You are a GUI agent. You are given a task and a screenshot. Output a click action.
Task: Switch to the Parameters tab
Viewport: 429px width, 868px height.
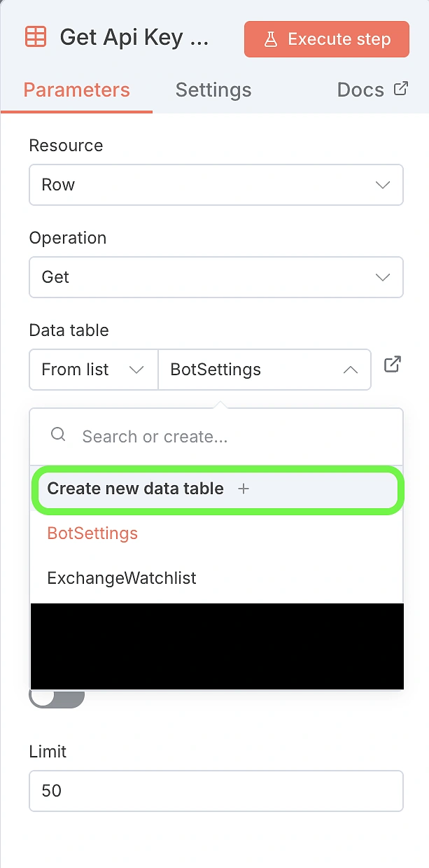[x=76, y=90]
